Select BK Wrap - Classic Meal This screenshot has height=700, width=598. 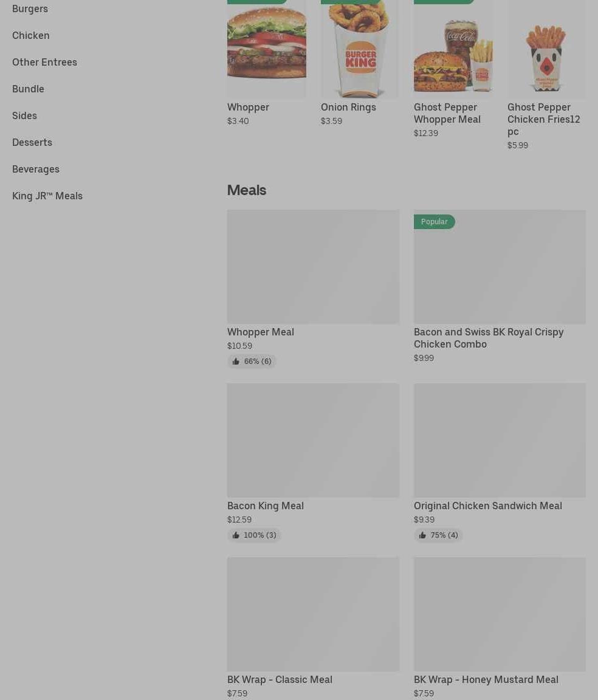[280, 679]
